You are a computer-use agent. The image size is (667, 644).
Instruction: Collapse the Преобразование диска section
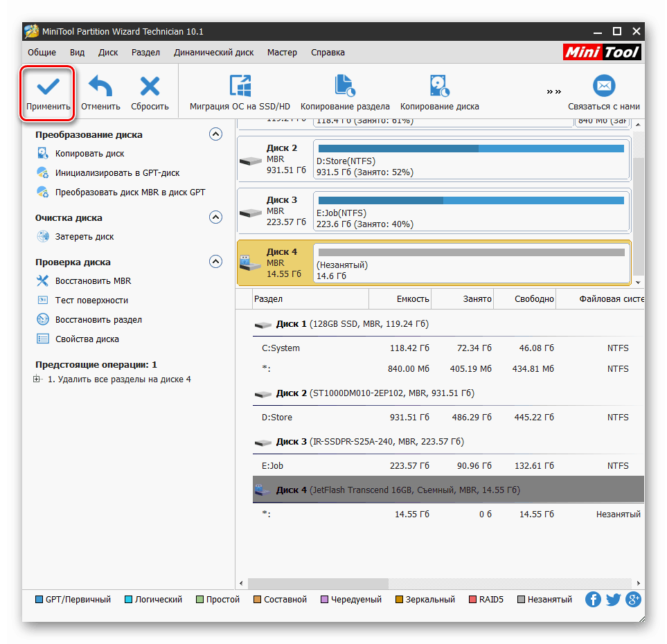coord(215,134)
